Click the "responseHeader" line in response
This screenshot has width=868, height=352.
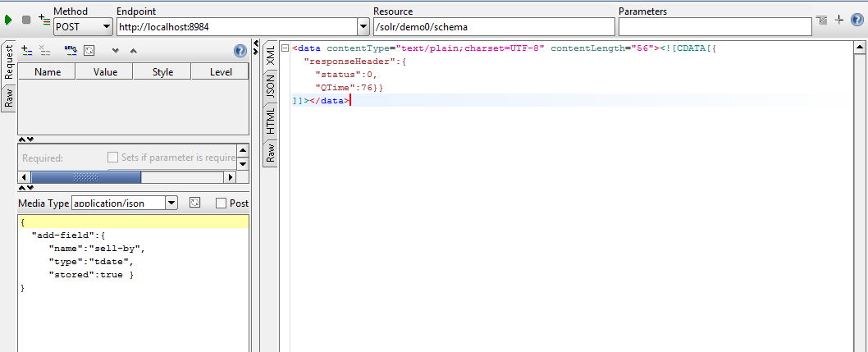[355, 62]
